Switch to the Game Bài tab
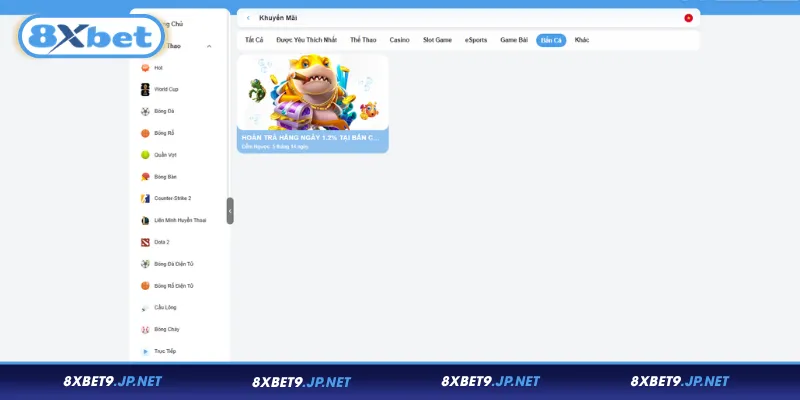The width and height of the screenshot is (800, 400). (x=514, y=40)
